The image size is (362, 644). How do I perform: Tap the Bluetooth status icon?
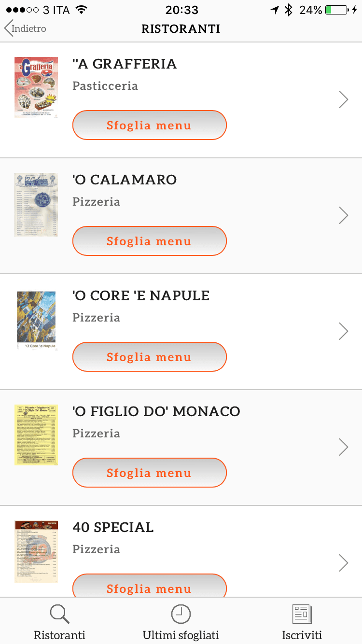pyautogui.click(x=289, y=10)
